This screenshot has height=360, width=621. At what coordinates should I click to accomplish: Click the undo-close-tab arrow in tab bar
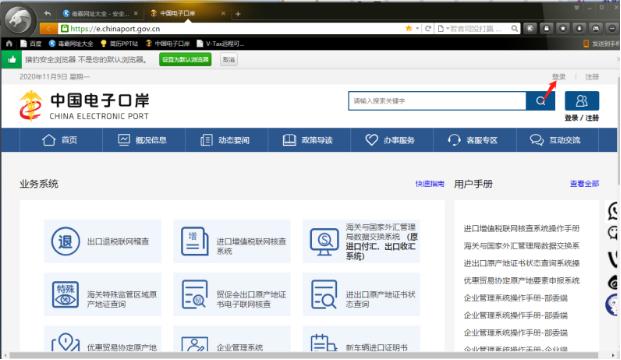point(48,13)
